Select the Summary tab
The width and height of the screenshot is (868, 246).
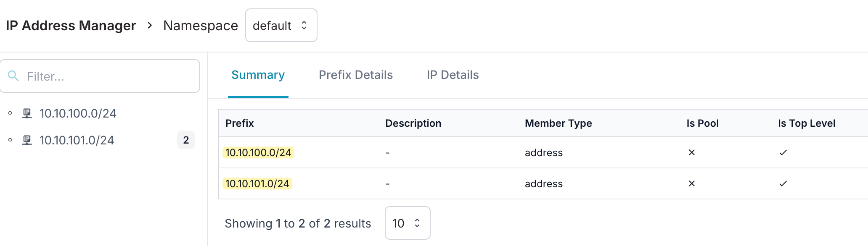[x=258, y=75]
